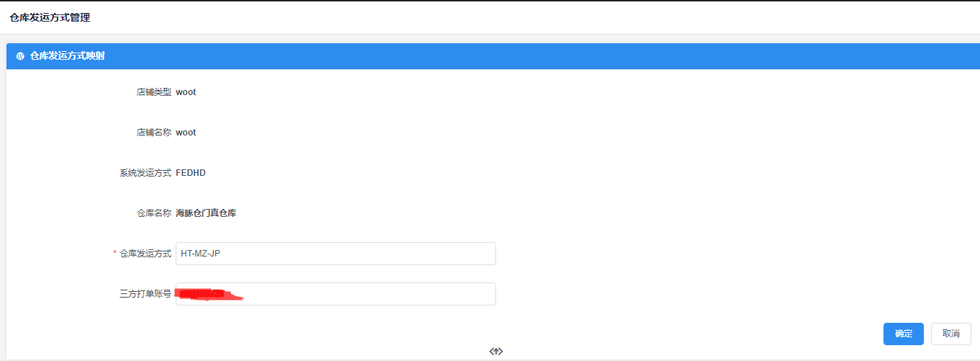Click the 店铺名称 label
The width and height of the screenshot is (980, 361).
[154, 133]
